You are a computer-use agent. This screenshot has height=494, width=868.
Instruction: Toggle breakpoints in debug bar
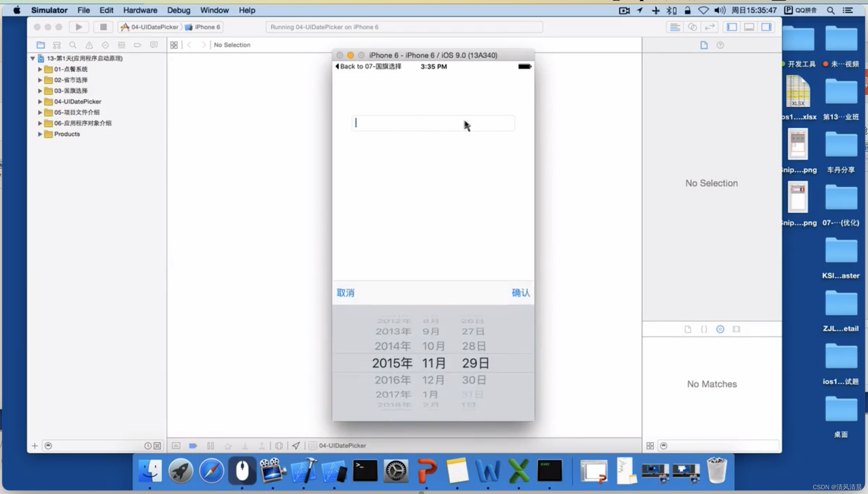193,446
